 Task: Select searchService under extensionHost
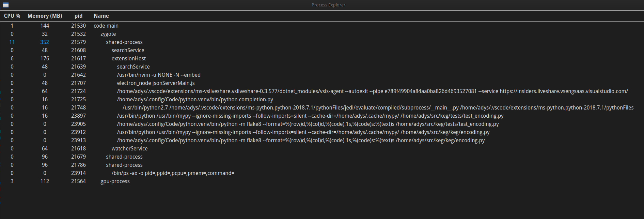(x=133, y=67)
